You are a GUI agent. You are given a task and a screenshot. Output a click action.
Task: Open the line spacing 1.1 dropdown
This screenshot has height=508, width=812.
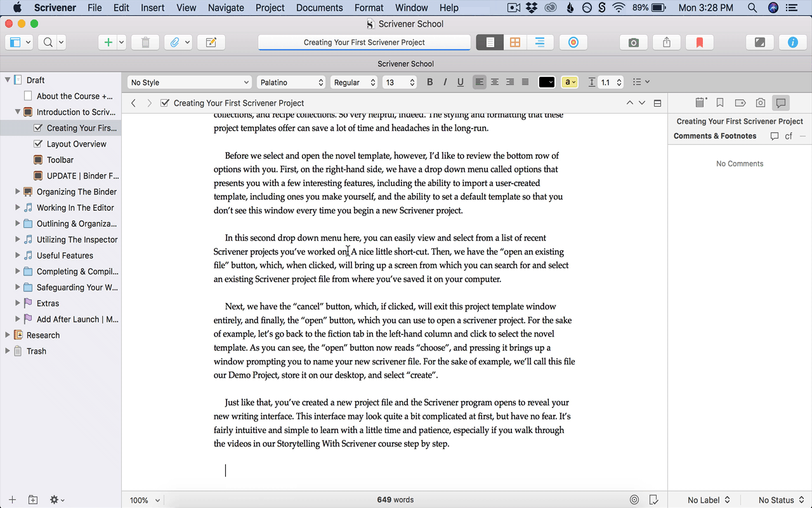click(611, 83)
